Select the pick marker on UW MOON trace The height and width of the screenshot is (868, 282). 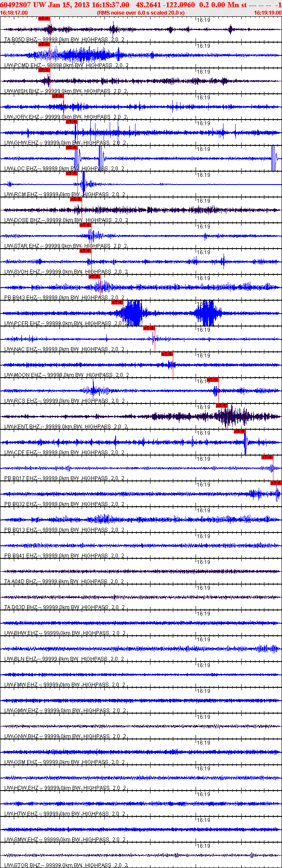click(x=167, y=354)
